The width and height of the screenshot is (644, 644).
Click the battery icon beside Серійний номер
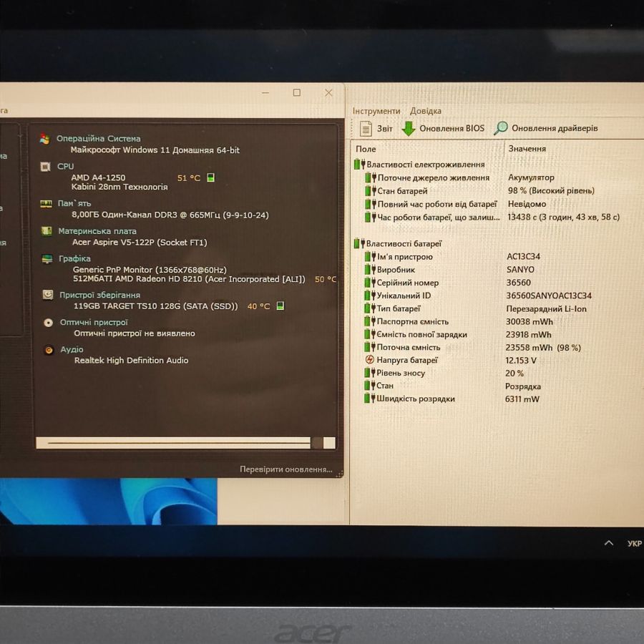coord(370,282)
